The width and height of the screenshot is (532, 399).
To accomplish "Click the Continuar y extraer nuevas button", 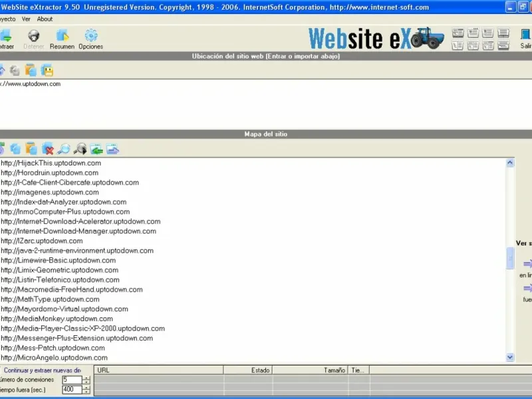I will tap(43, 370).
